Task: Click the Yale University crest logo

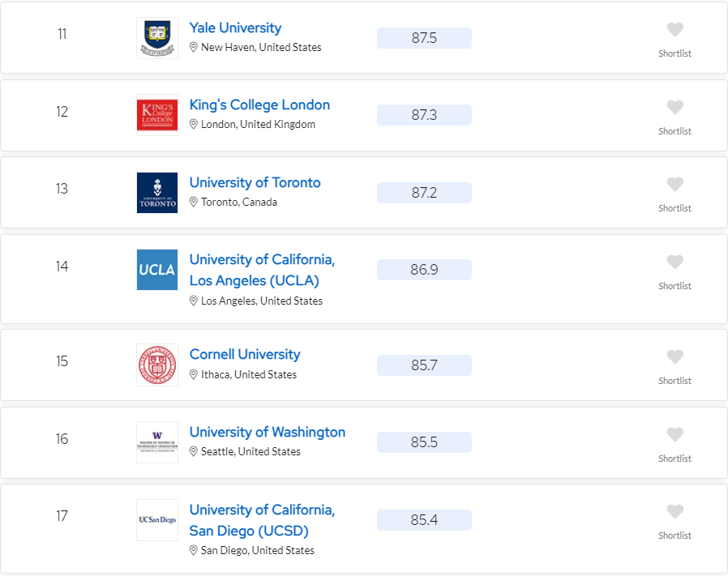Action: click(x=157, y=38)
